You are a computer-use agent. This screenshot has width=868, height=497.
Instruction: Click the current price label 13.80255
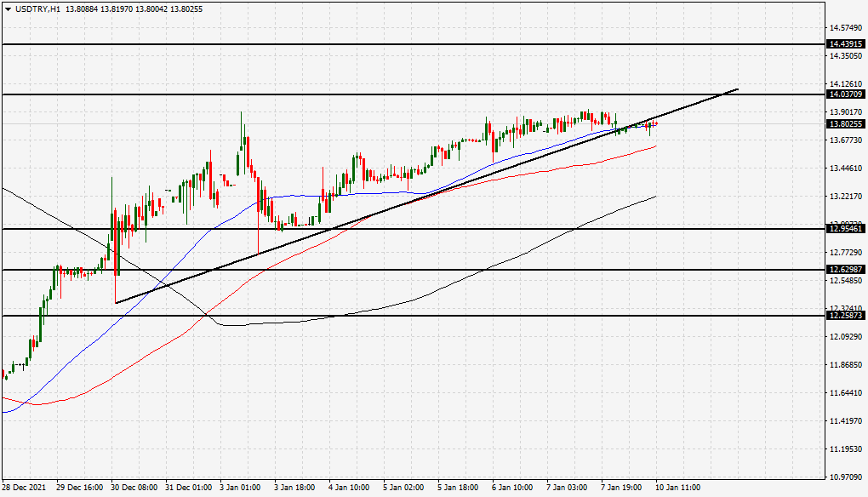(845, 124)
